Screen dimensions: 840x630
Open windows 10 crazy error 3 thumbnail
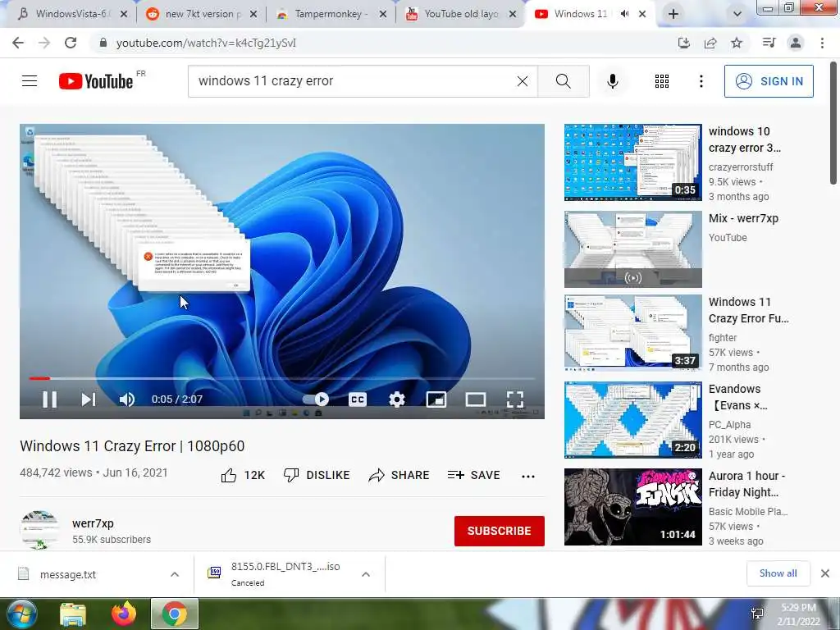click(x=632, y=162)
